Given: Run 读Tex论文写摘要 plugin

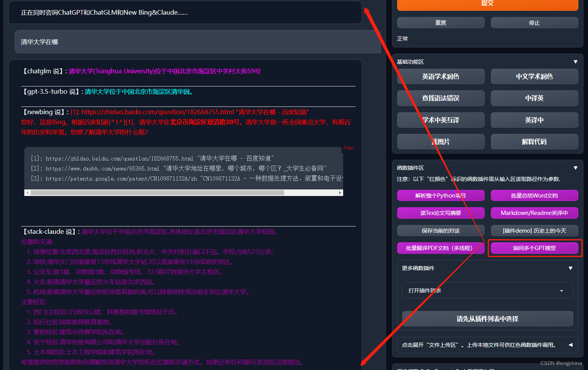Looking at the screenshot, I should [441, 213].
